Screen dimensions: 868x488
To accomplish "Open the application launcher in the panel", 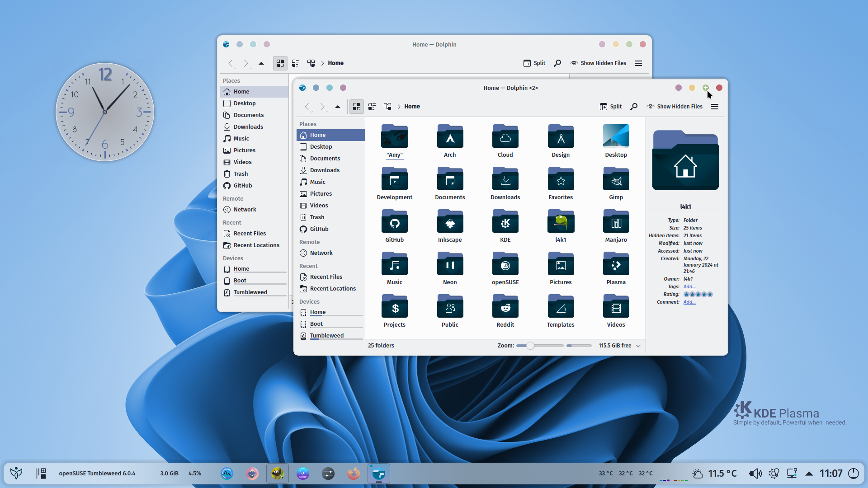I will click(16, 473).
